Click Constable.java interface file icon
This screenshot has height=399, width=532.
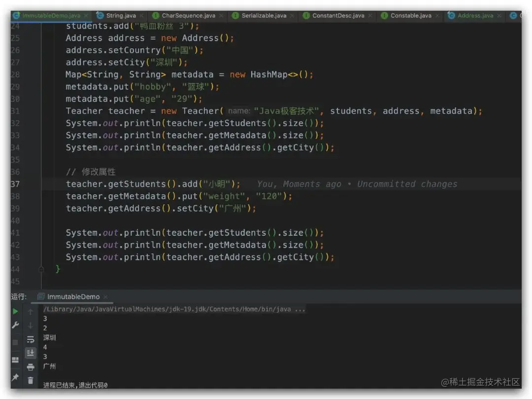(x=384, y=16)
